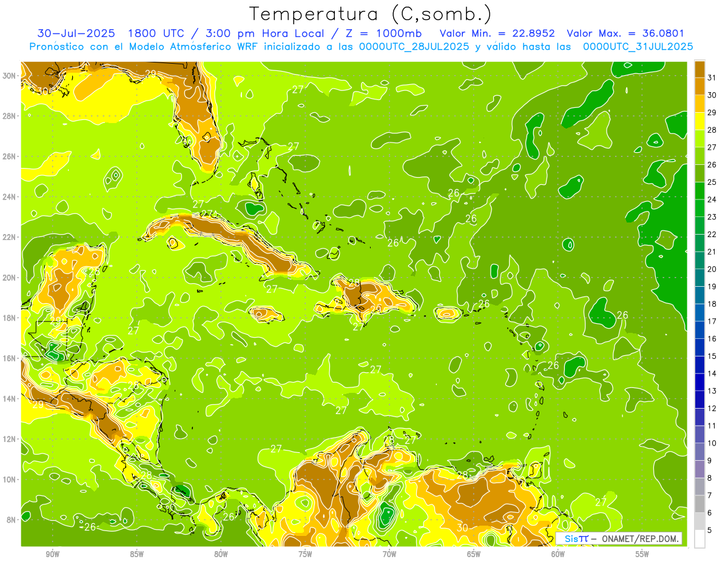Click the "15" value on the color scale
The image size is (728, 562).
(712, 356)
